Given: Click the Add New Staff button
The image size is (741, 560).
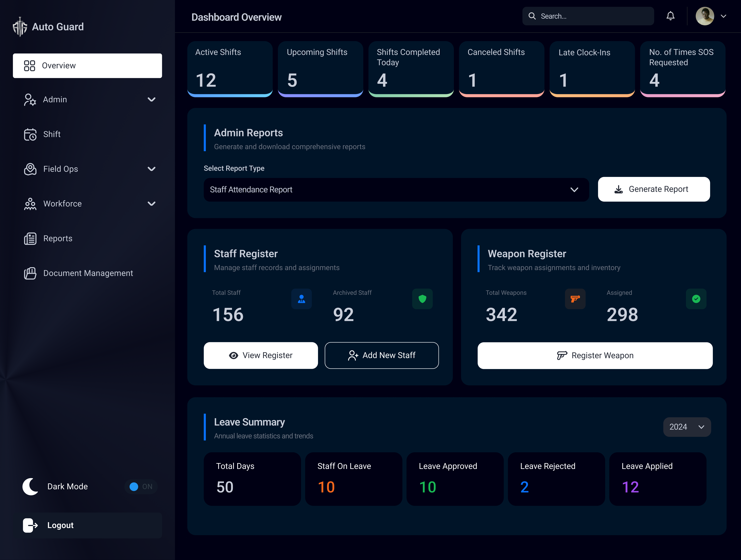Looking at the screenshot, I should (382, 355).
